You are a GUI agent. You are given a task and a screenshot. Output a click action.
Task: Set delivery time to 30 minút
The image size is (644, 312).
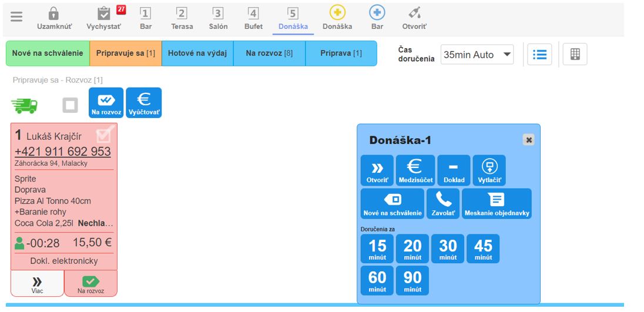448,249
